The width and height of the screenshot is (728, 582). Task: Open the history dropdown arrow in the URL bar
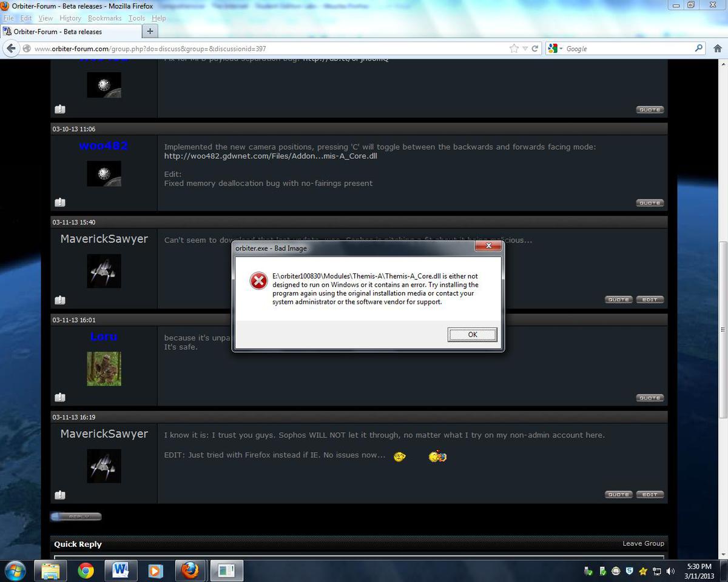tap(525, 48)
